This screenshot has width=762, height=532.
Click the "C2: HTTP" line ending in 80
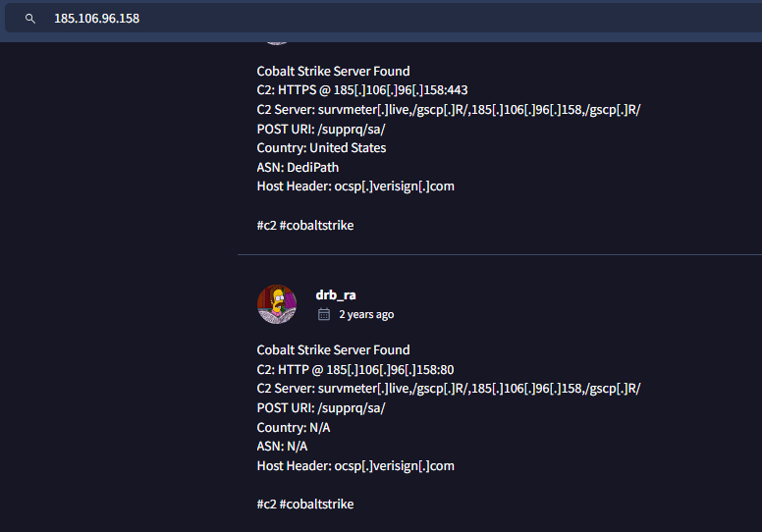(x=354, y=369)
